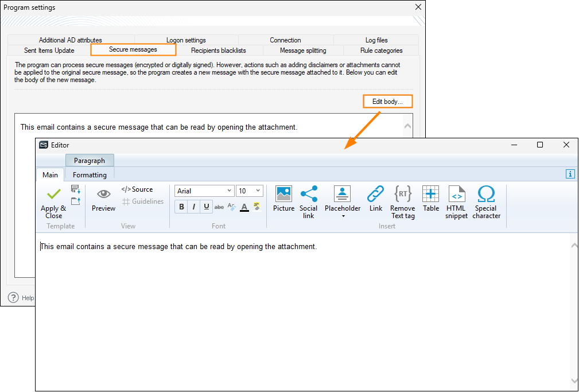579x392 pixels.
Task: Toggle underline formatting
Action: coord(207,207)
